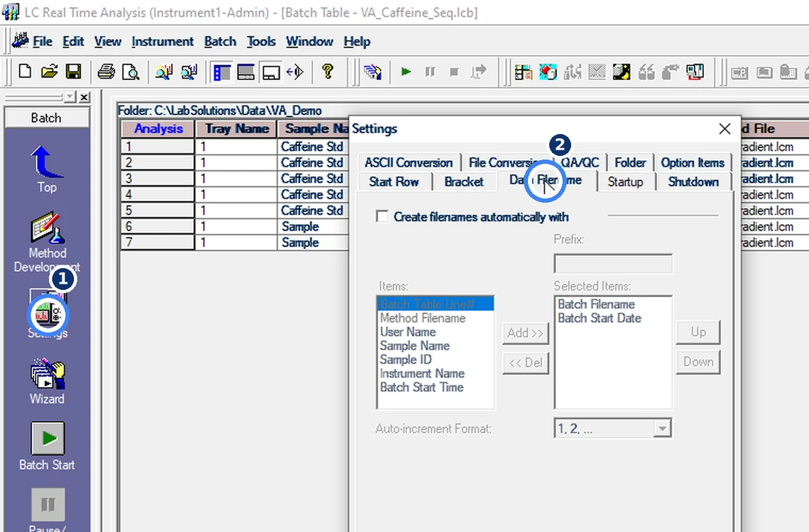The image size is (809, 532).
Task: Click the New file toolbar icon
Action: click(x=25, y=72)
